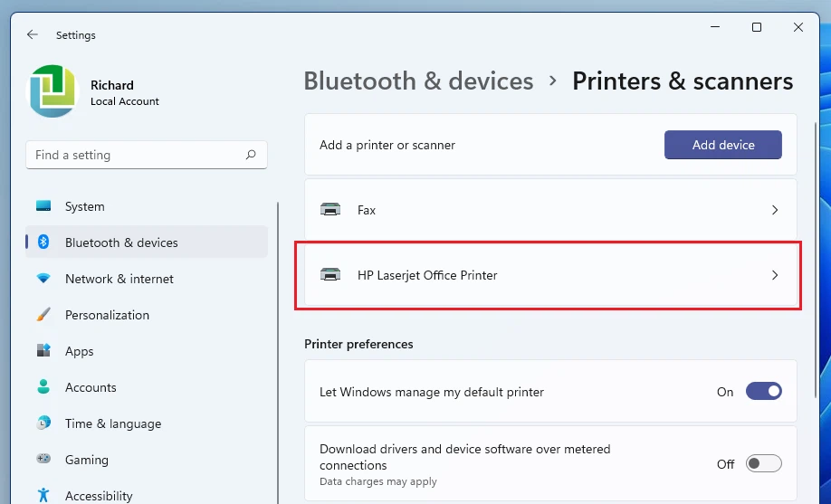The height and width of the screenshot is (504, 831).
Task: Click the Fax printer icon
Action: click(331, 210)
